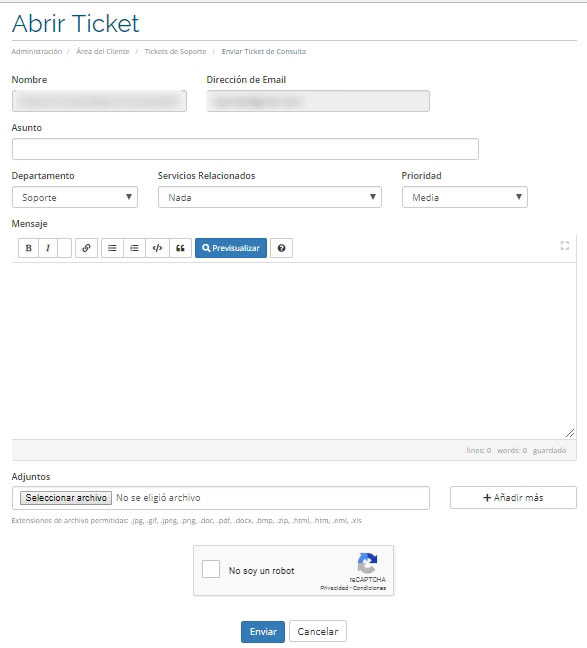Screen dimensions: 587x648
Task: Submit the ticket with Enviar button
Action: click(x=263, y=631)
